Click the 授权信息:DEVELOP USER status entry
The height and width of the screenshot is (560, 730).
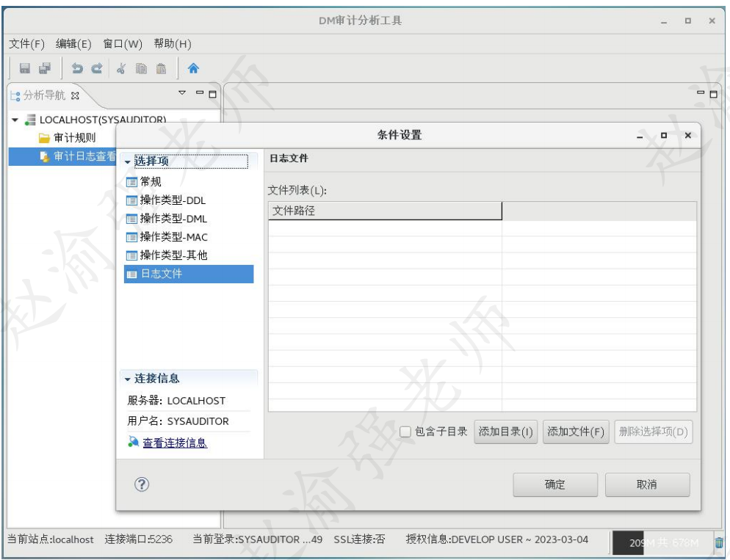(496, 539)
